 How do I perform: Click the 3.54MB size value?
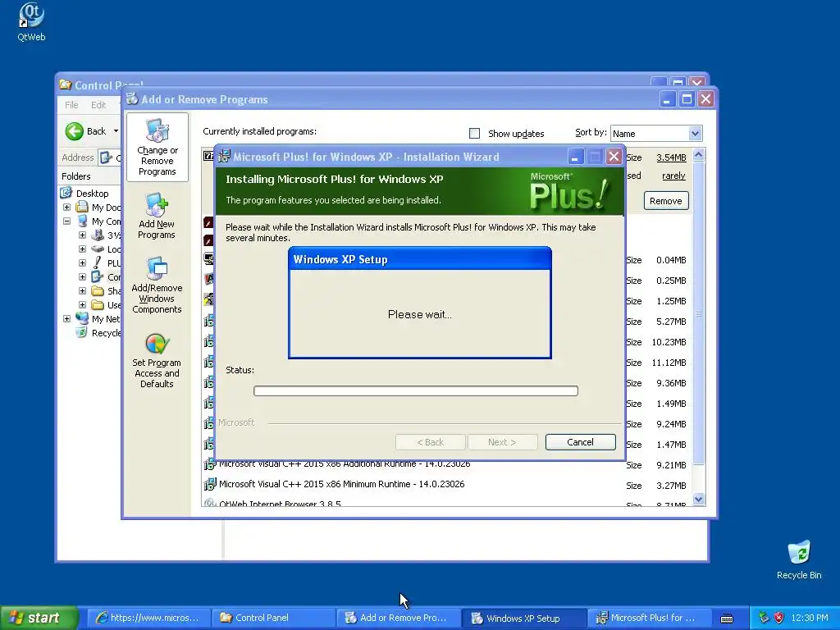click(671, 157)
